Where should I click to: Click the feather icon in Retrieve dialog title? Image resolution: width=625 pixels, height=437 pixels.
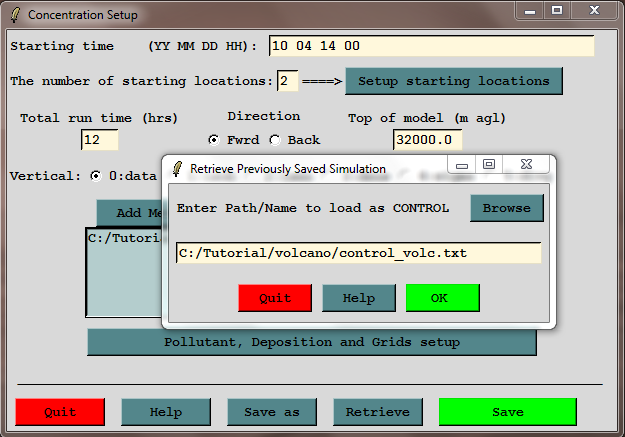tap(176, 168)
